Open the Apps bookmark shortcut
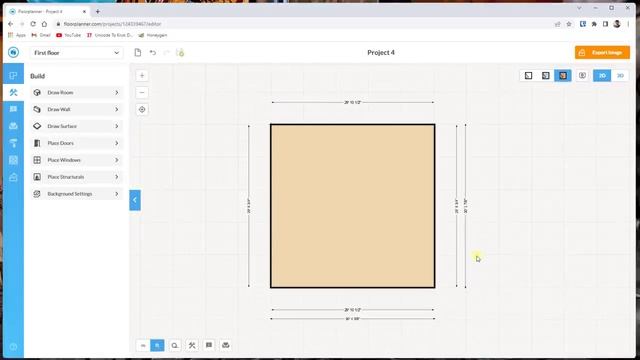The height and width of the screenshot is (360, 640). coord(17,35)
